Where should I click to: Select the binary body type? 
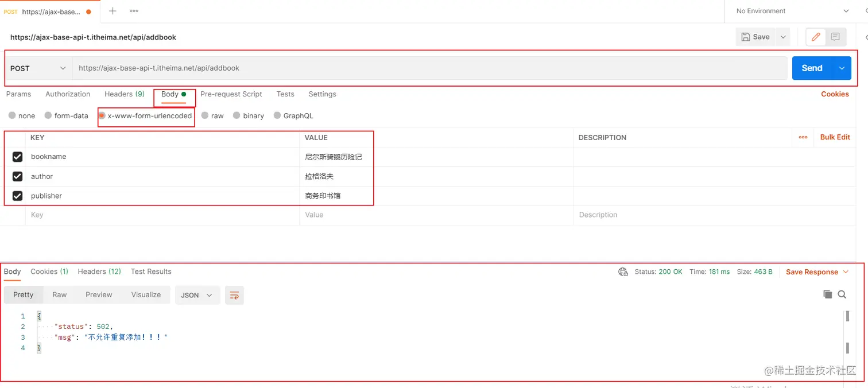coord(249,115)
